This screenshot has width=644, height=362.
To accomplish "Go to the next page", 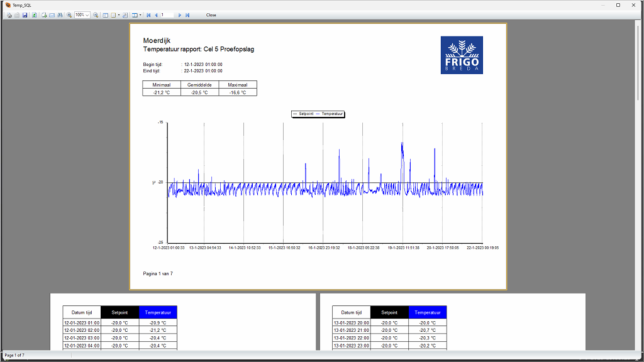I will tap(179, 15).
